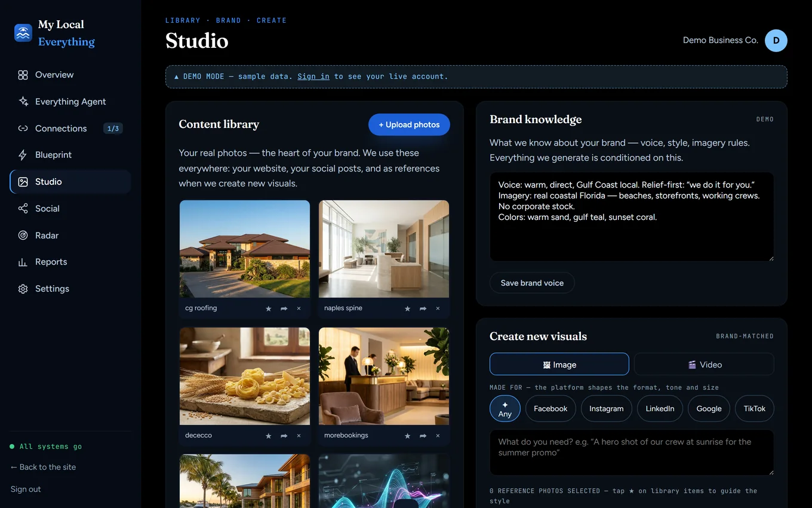Open the dececco pasta thumbnail
Screen dimensions: 812x508
point(245,376)
